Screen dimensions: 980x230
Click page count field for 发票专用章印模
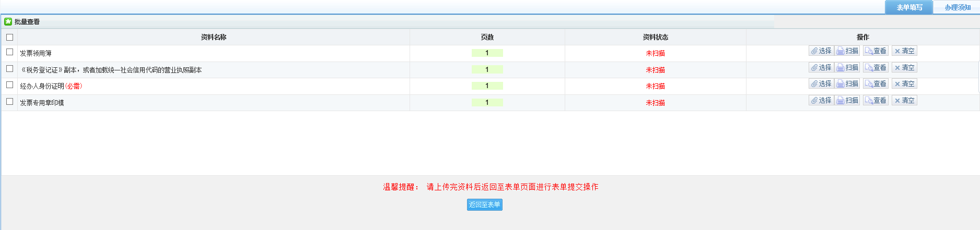[487, 102]
